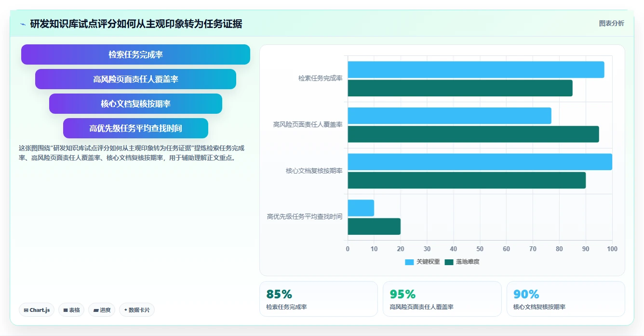Click the 图表分析 label in header
This screenshot has width=644, height=336.
click(x=611, y=23)
